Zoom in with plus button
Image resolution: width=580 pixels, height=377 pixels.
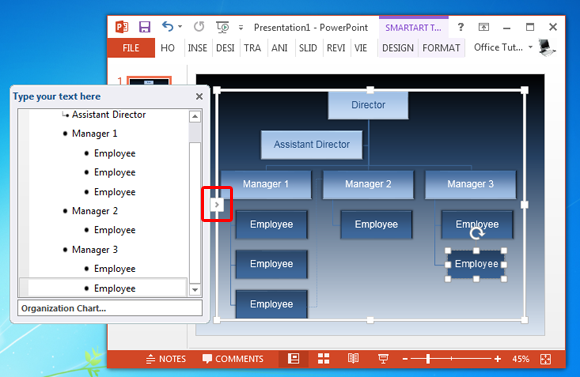pos(498,359)
